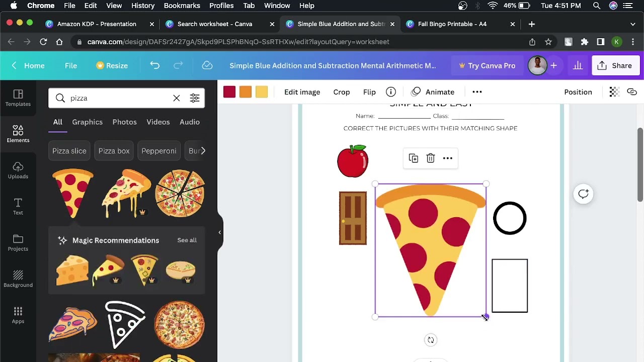Add a collaborator with plus icon
Image resolution: width=644 pixels, height=362 pixels.
point(553,65)
